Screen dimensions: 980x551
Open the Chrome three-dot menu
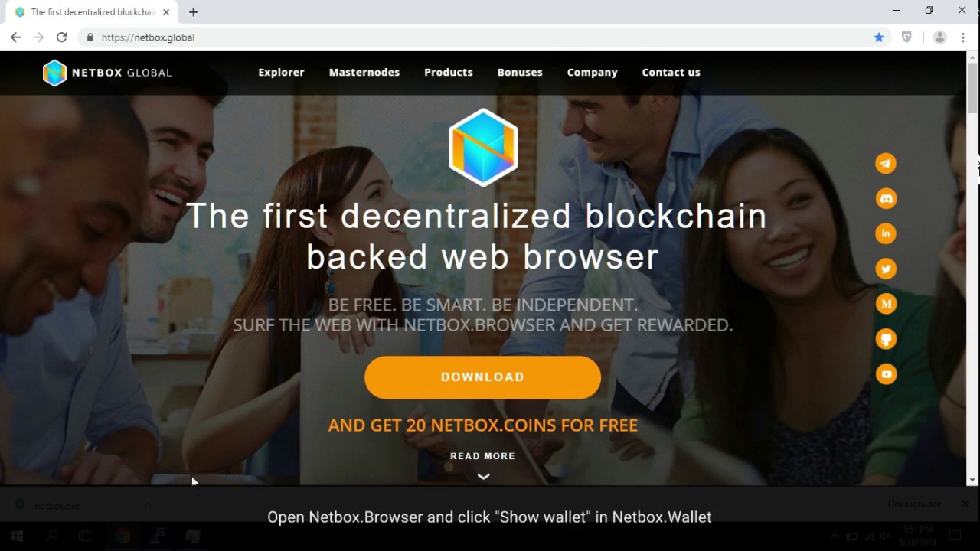pos(962,37)
